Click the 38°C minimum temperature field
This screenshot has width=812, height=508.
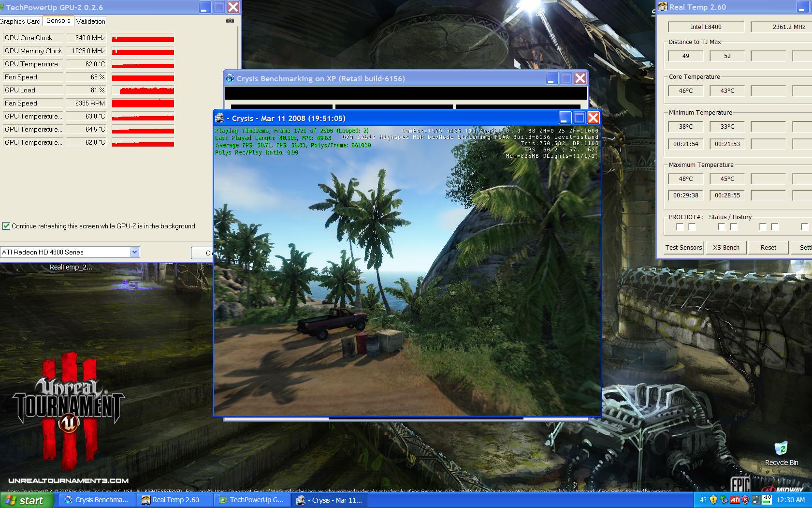[685, 127]
